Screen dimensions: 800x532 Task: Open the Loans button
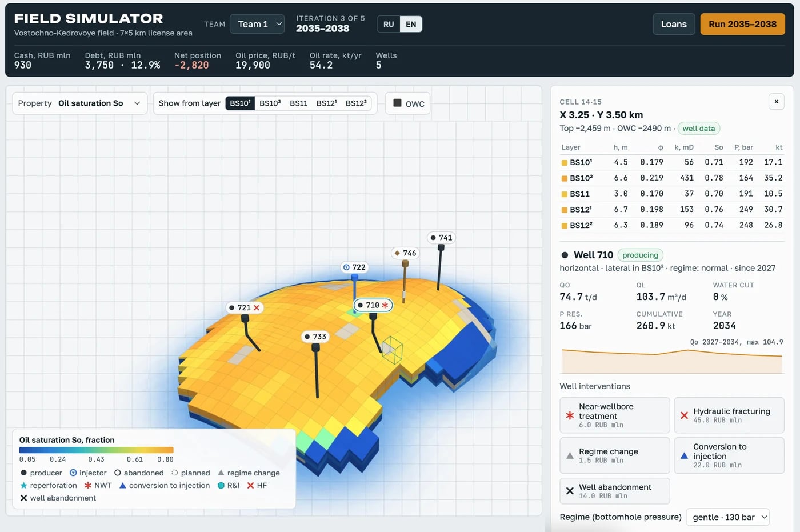point(674,24)
